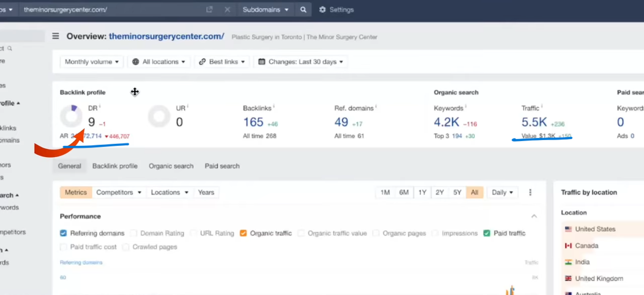Enable the Domain Rating checkbox

point(133,233)
